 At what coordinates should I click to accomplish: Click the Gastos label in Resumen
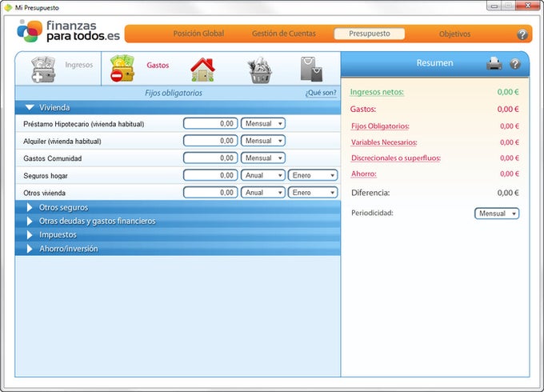click(363, 110)
